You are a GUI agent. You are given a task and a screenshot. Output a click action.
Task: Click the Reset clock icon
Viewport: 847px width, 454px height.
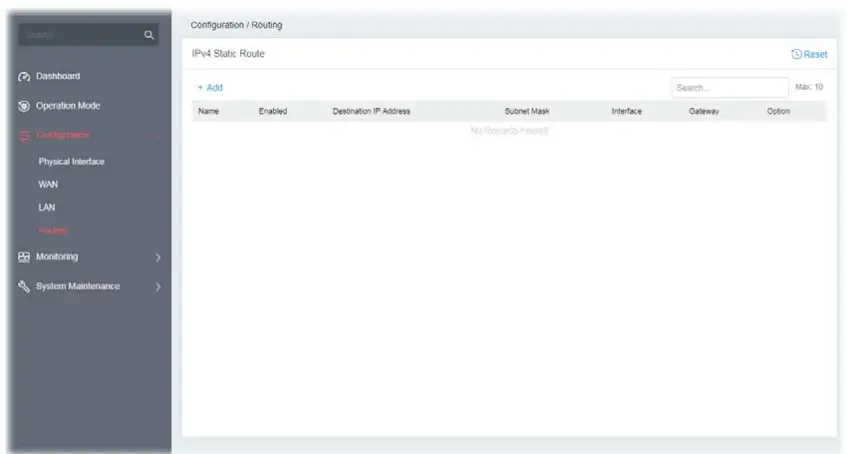(x=796, y=54)
